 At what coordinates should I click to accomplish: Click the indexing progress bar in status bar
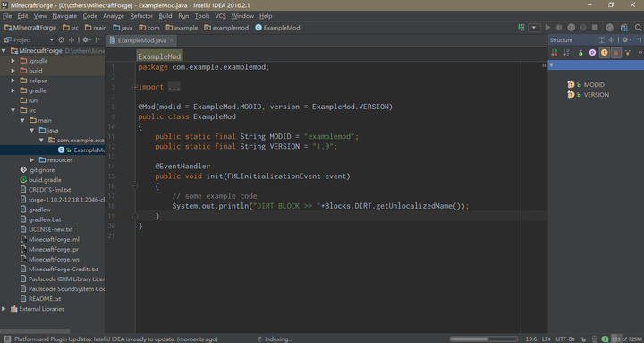[x=483, y=339]
